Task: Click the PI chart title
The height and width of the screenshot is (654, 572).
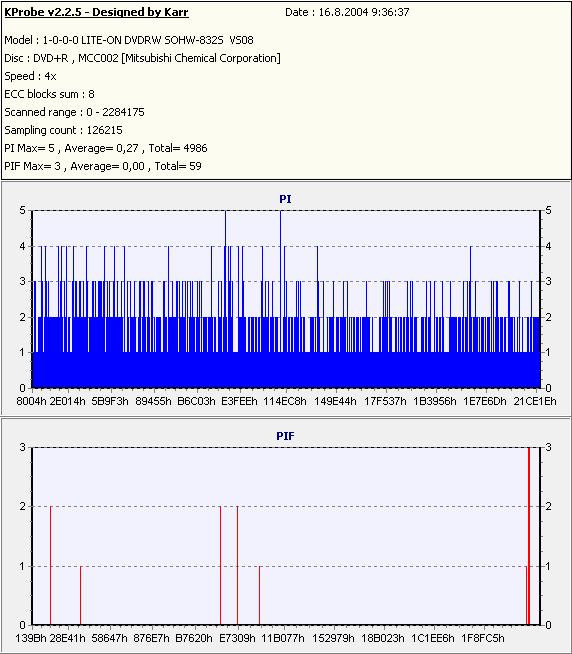Action: (x=285, y=199)
